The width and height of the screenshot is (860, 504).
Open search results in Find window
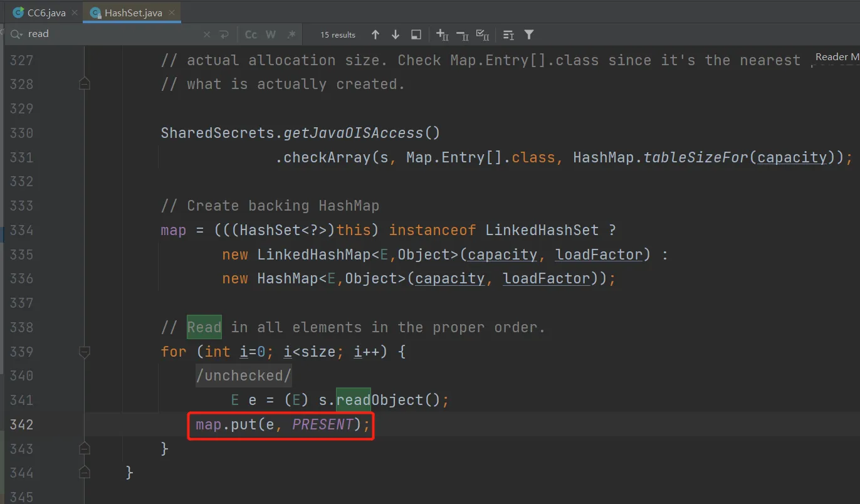click(416, 35)
